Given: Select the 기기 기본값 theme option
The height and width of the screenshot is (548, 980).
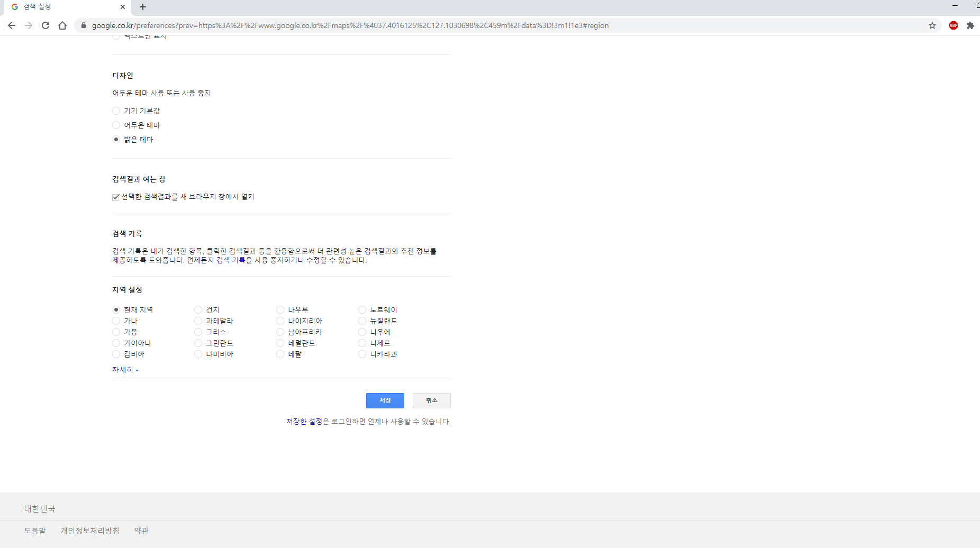Looking at the screenshot, I should coord(116,111).
